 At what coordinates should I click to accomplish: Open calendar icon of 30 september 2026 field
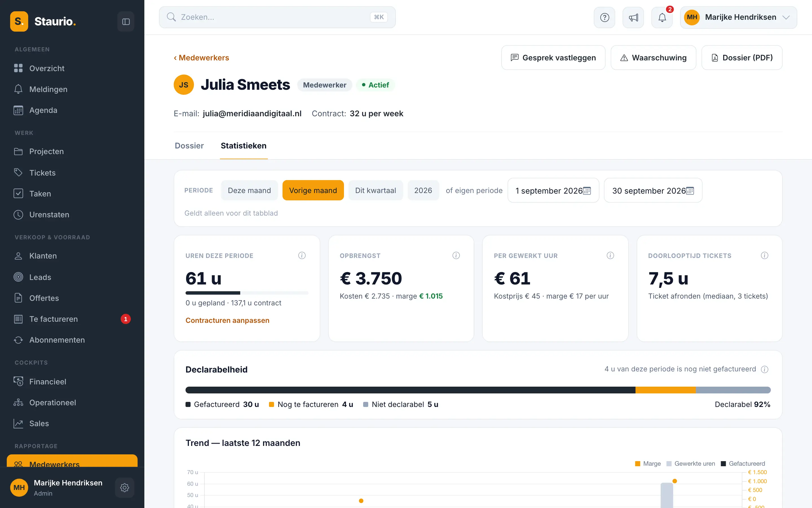click(x=690, y=191)
